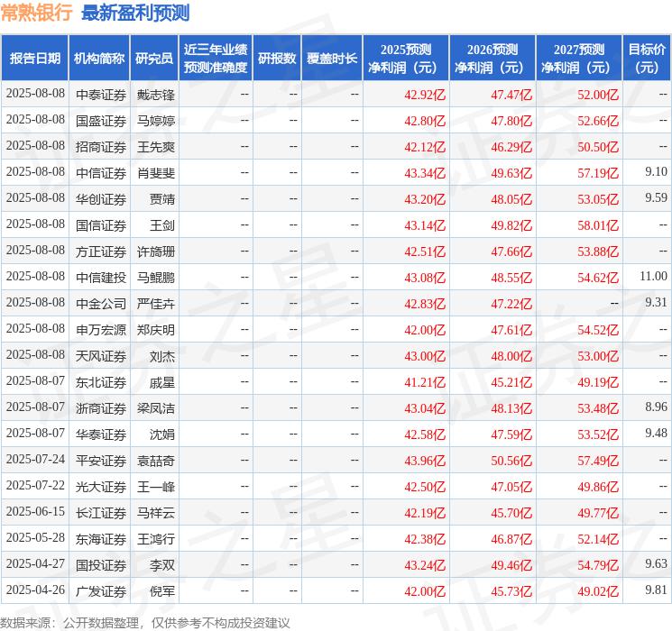Click the 2026预测净利润 column header
This screenshot has width=672, height=631.
[x=492, y=58]
